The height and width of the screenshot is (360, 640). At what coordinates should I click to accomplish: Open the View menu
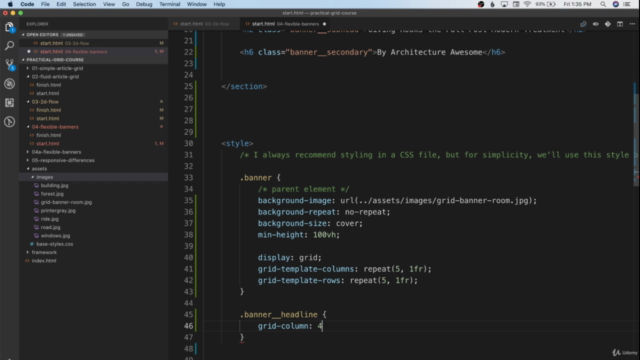(109, 4)
